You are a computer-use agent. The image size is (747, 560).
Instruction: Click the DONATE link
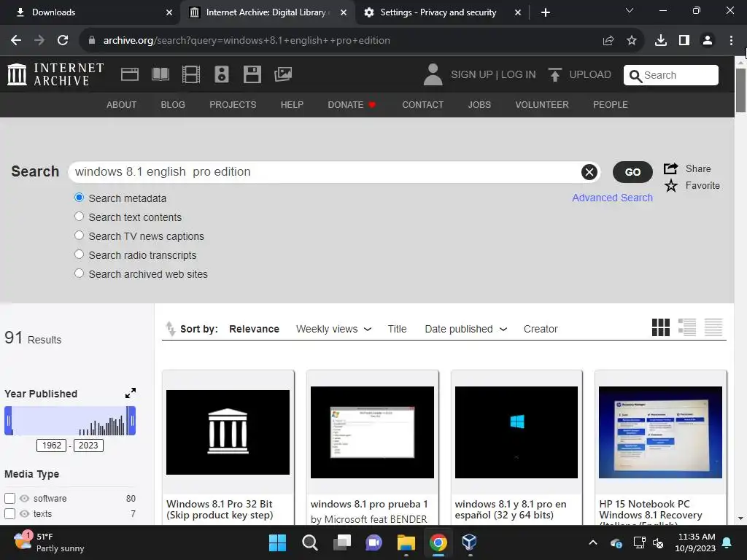(352, 105)
